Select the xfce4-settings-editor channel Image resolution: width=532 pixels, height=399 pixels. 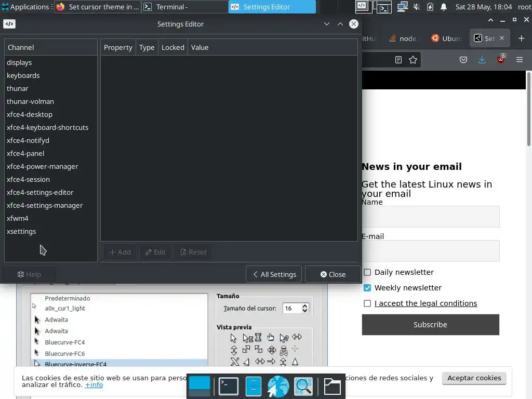click(x=51, y=192)
